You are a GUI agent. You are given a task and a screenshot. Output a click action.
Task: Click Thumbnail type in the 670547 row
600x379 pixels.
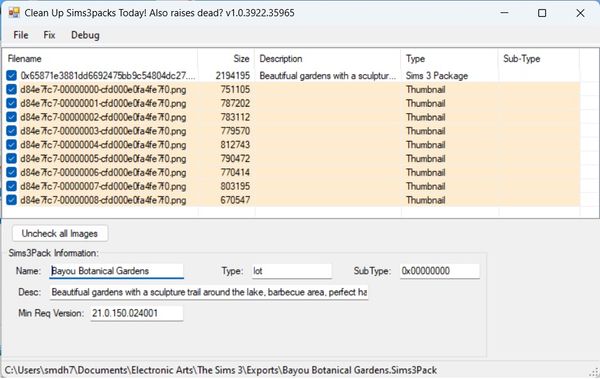(x=426, y=200)
